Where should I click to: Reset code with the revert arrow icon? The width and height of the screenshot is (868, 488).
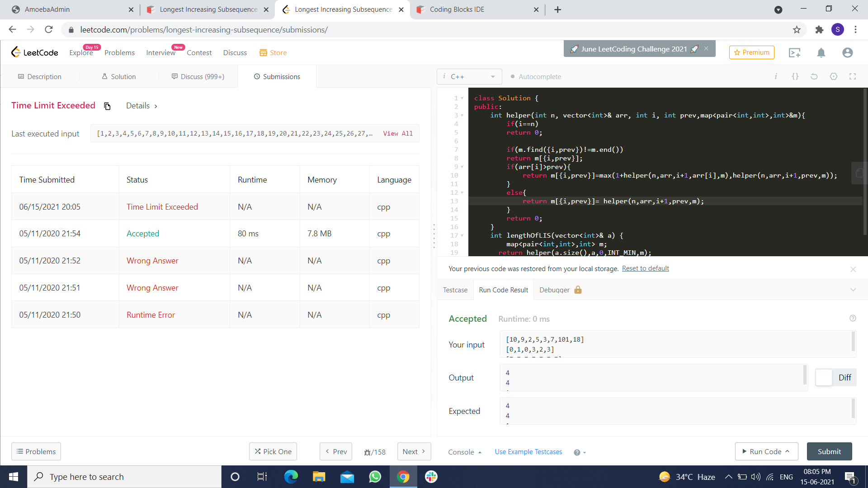[814, 76]
